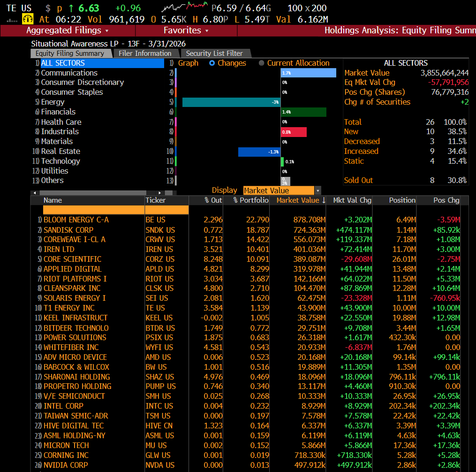The width and height of the screenshot is (476, 472).
Task: Click the Decreased holdings summary link
Action: [362, 141]
